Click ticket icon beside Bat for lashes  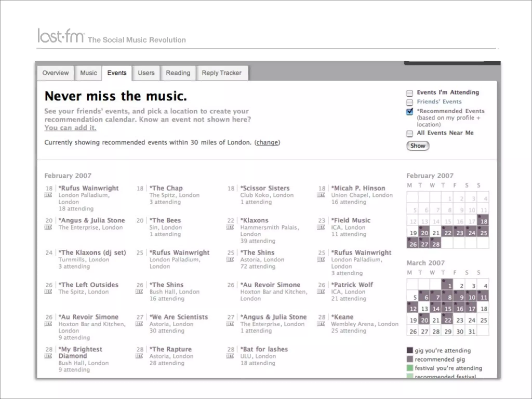coord(230,356)
